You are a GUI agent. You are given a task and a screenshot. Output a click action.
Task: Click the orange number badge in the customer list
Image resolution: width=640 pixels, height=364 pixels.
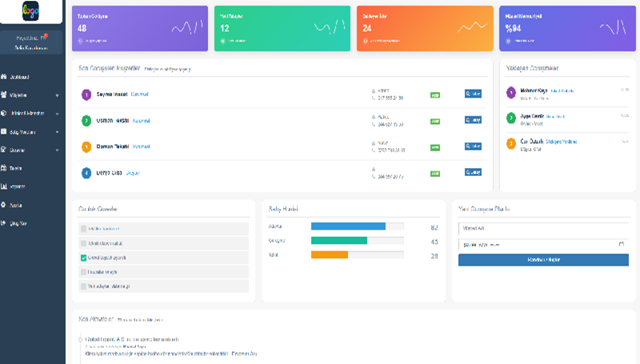86,147
